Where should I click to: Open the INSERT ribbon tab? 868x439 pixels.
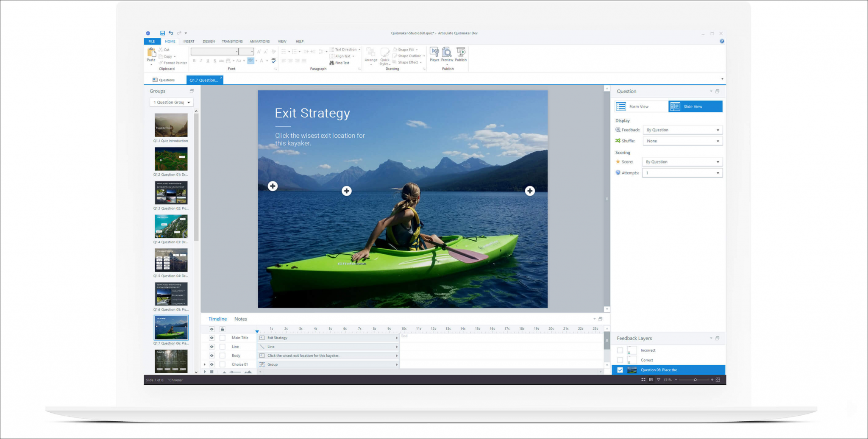click(x=189, y=42)
